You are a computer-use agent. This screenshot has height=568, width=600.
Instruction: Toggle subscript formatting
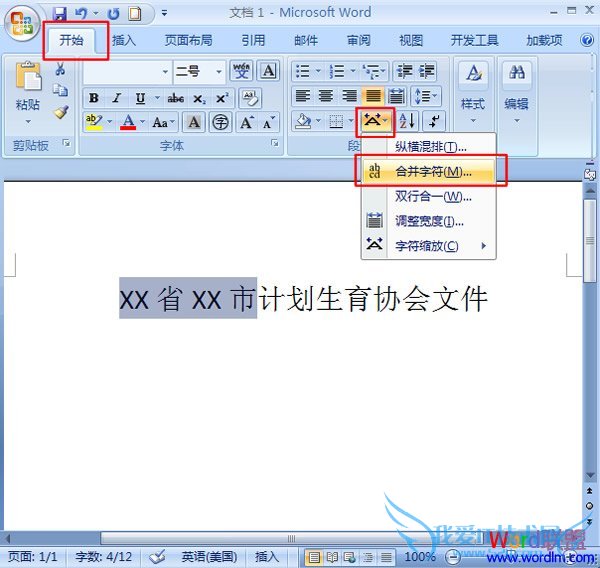pos(199,98)
